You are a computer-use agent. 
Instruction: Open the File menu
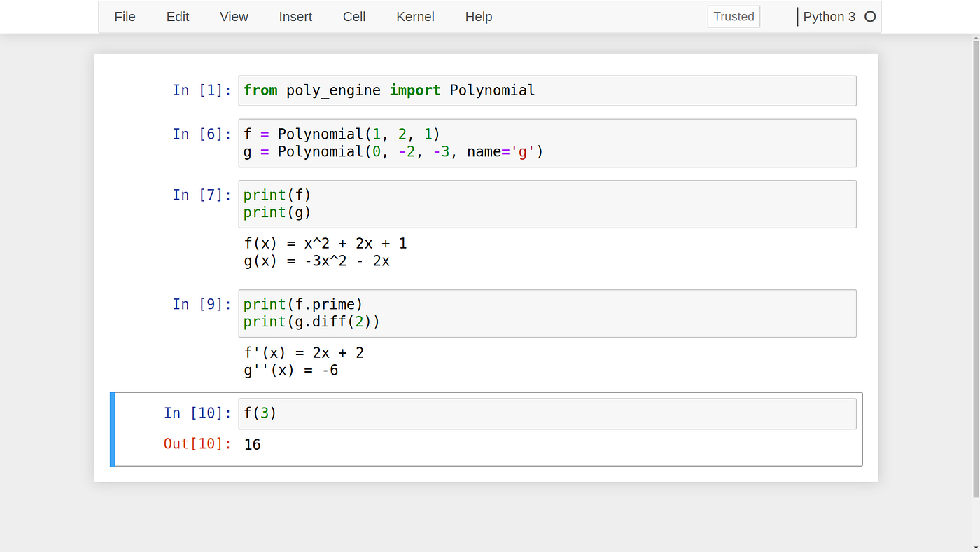(x=125, y=16)
